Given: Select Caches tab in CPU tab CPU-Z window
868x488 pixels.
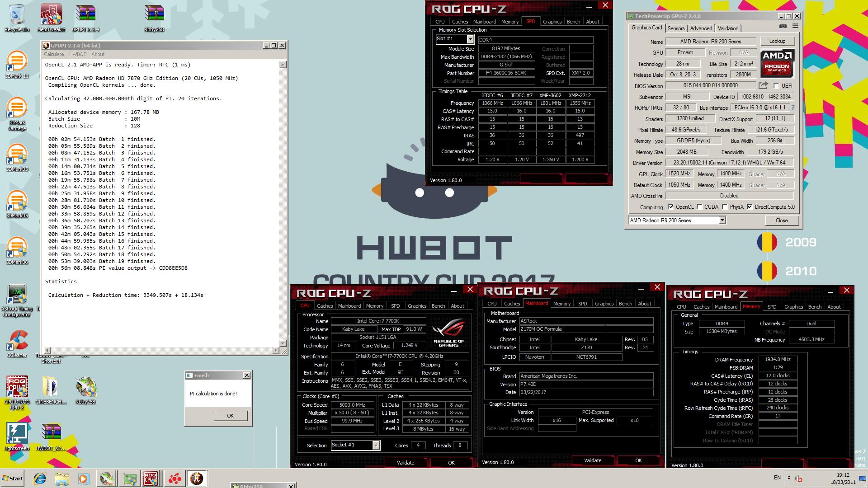Looking at the screenshot, I should coord(325,306).
